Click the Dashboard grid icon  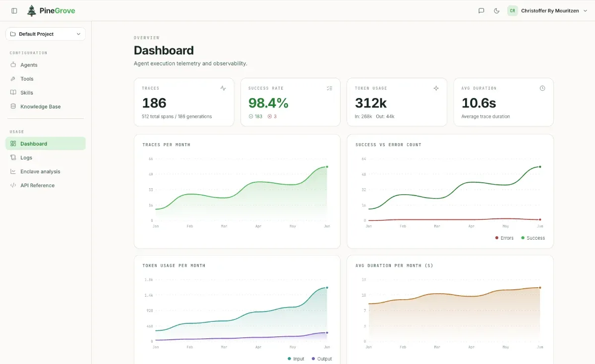13,144
